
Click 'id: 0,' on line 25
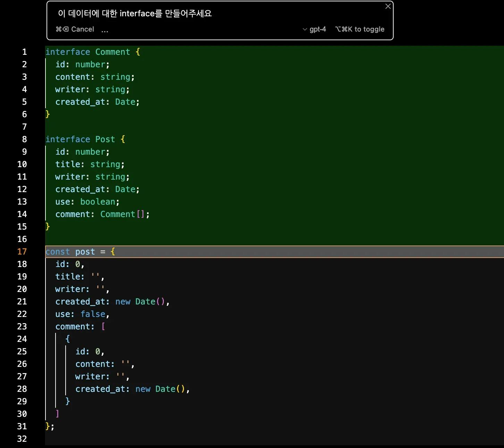(90, 352)
